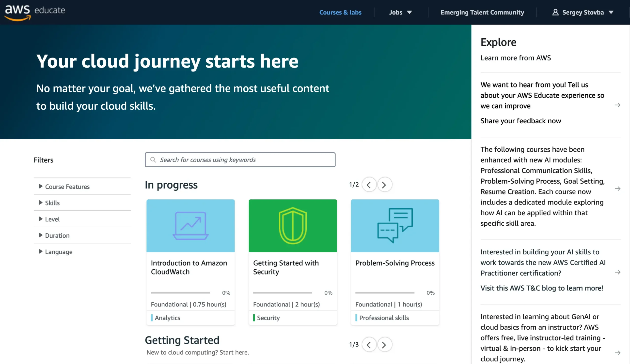Open Getting Started with Security course title
This screenshot has width=630, height=364.
(286, 267)
